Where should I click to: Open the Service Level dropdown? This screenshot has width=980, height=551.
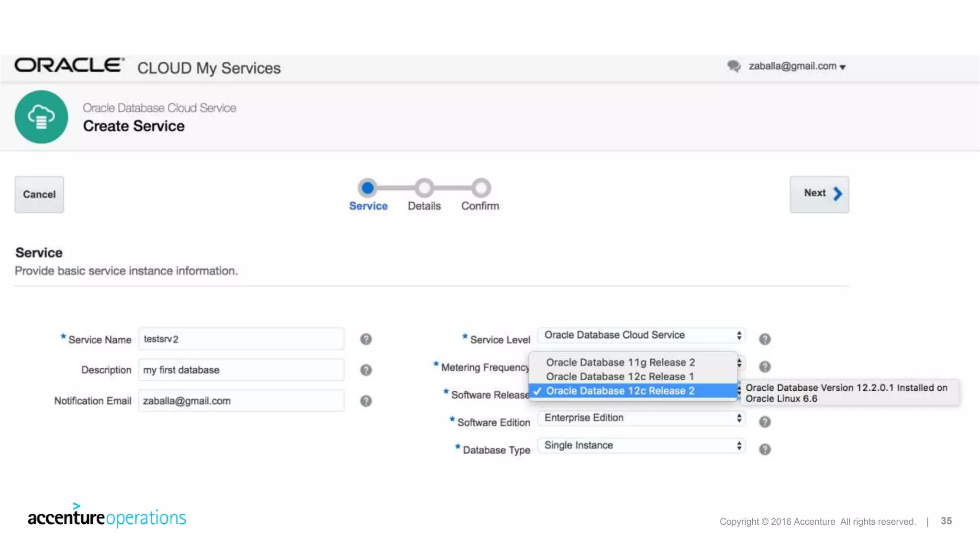click(641, 335)
